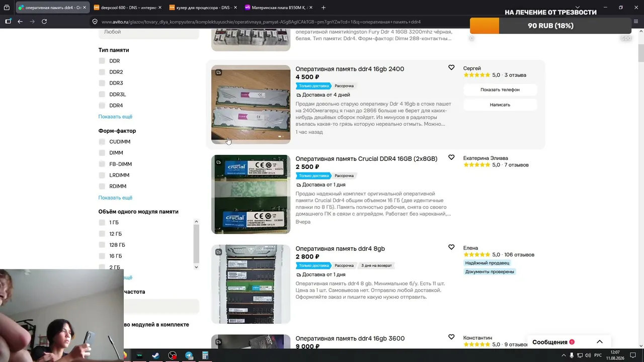Click the browser address bar URL
This screenshot has height=362, width=644.
coord(261,22)
